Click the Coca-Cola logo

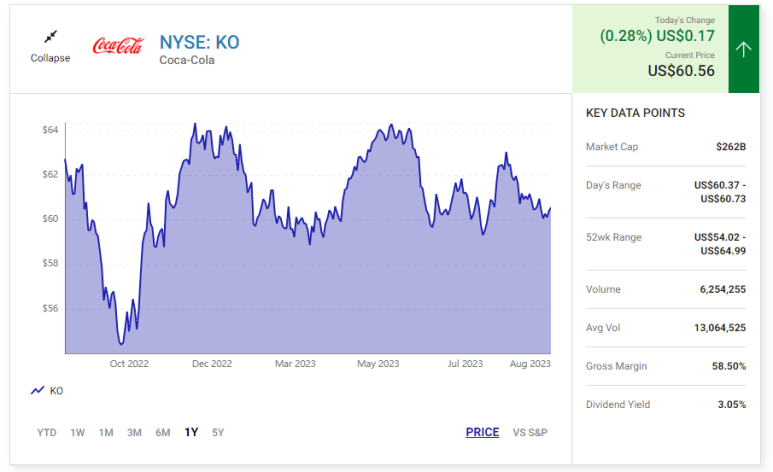coord(118,45)
